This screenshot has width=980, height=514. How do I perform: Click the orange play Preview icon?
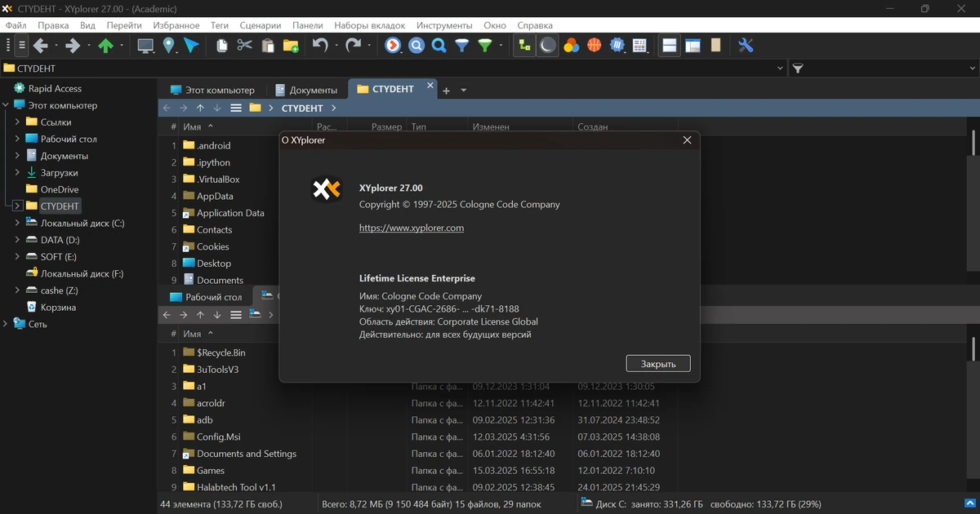tap(393, 46)
